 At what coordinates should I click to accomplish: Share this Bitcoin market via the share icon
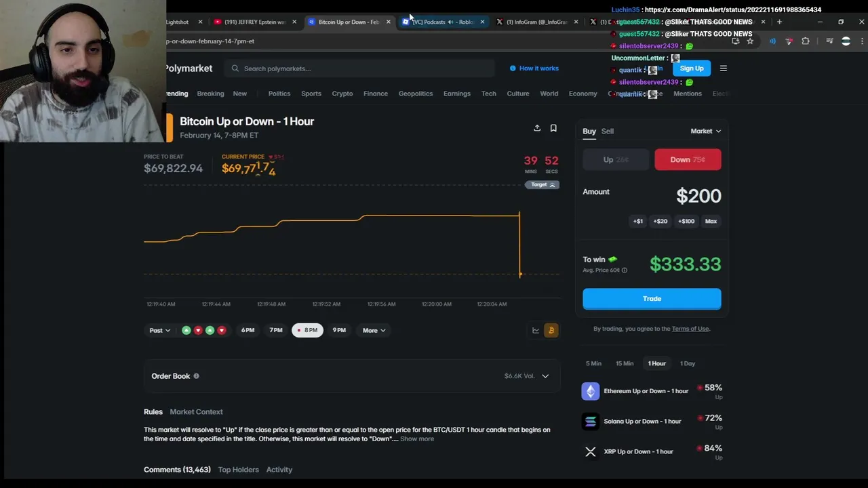click(537, 128)
